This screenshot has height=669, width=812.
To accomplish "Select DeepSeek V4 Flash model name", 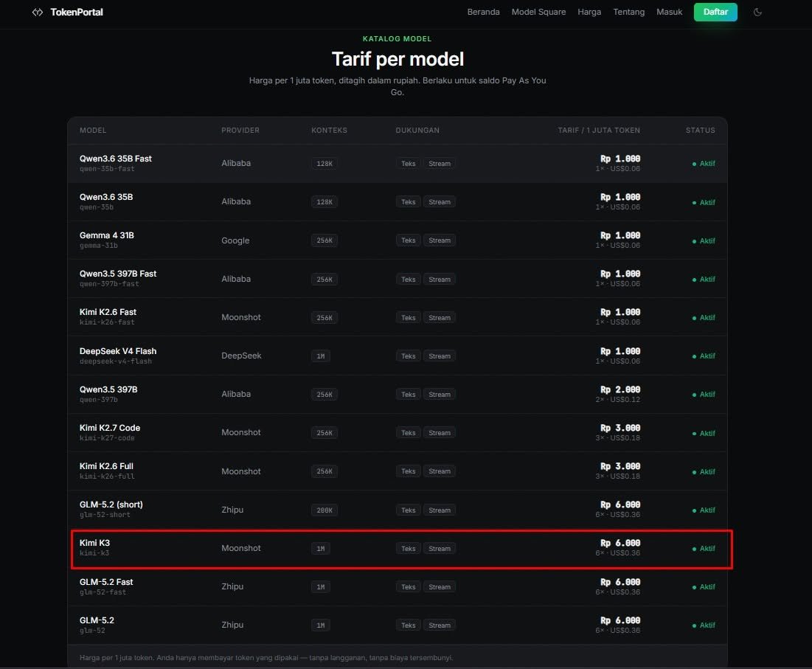I will pos(117,351).
